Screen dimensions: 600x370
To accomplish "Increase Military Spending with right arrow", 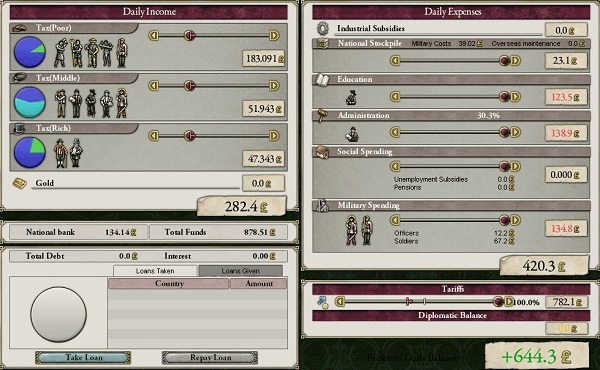I will (x=515, y=220).
